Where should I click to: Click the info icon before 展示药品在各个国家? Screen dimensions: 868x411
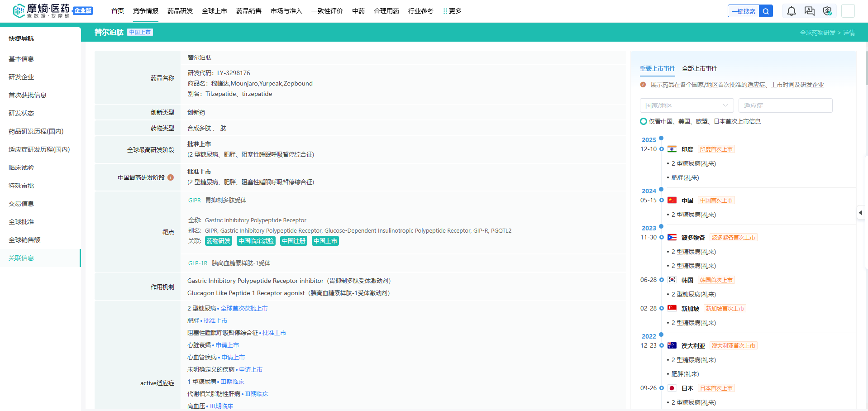[643, 85]
